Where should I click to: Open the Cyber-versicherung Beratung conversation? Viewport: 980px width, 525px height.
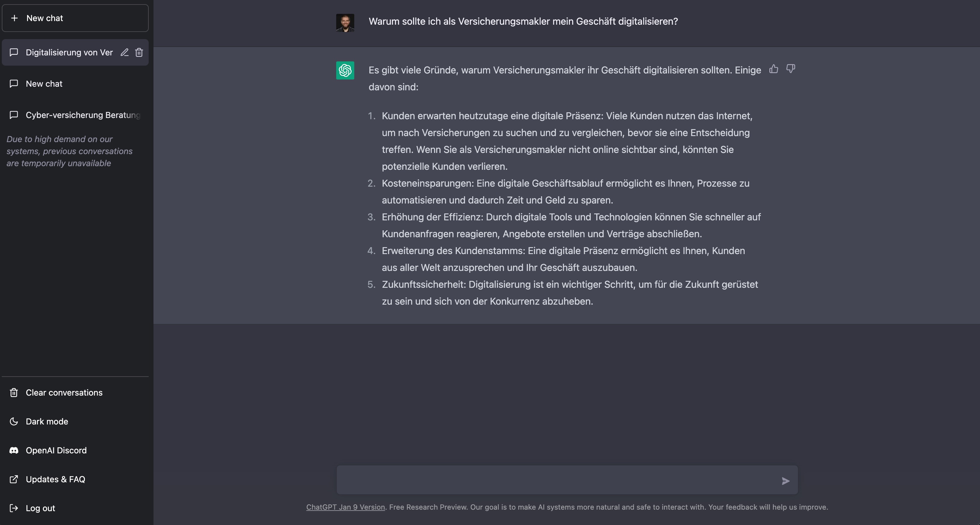tap(75, 115)
